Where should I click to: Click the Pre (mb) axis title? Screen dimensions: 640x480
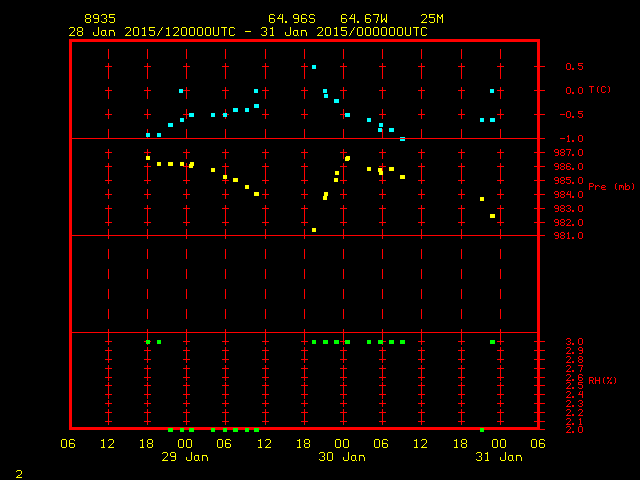coord(611,187)
